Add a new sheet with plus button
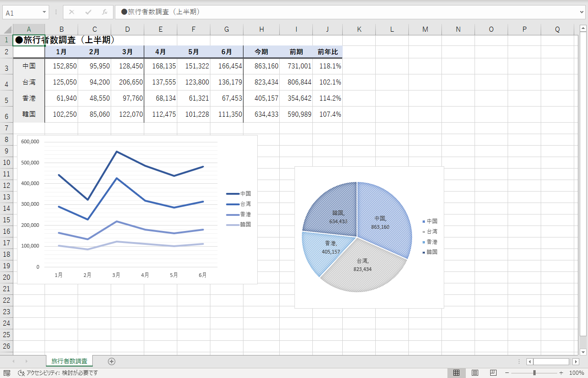This screenshot has height=378, width=588. click(x=112, y=361)
